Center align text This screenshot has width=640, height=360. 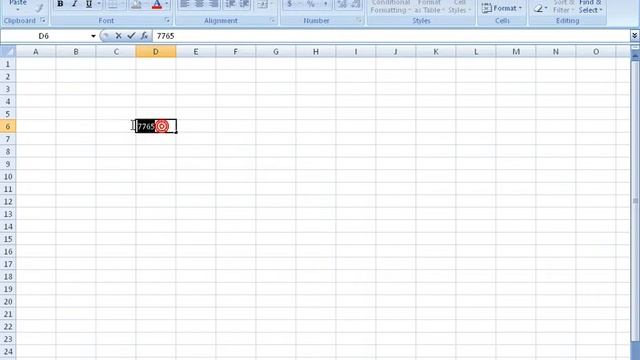click(x=199, y=4)
